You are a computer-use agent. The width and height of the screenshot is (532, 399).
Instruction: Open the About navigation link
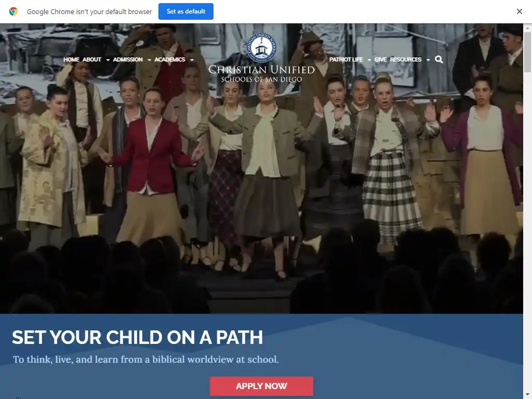coord(92,60)
